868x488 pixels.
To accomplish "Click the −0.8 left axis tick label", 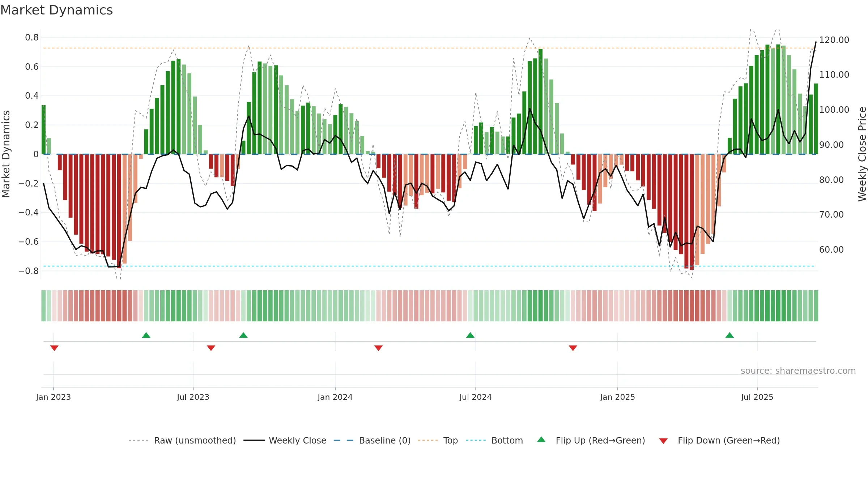I will [x=29, y=271].
